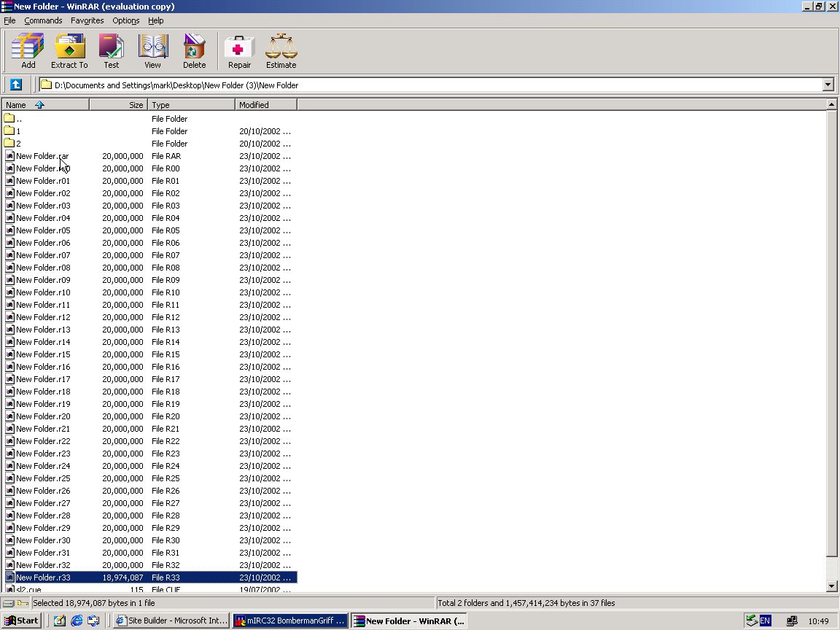Open the Help menu
Image resolution: width=840 pixels, height=630 pixels.
click(156, 20)
